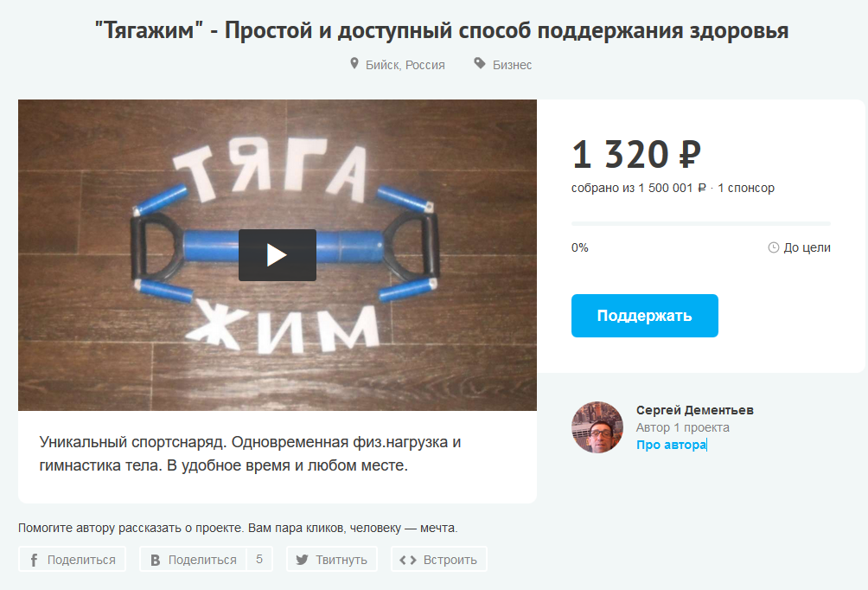This screenshot has width=868, height=590.
Task: Open the Про автора link
Action: 671,445
